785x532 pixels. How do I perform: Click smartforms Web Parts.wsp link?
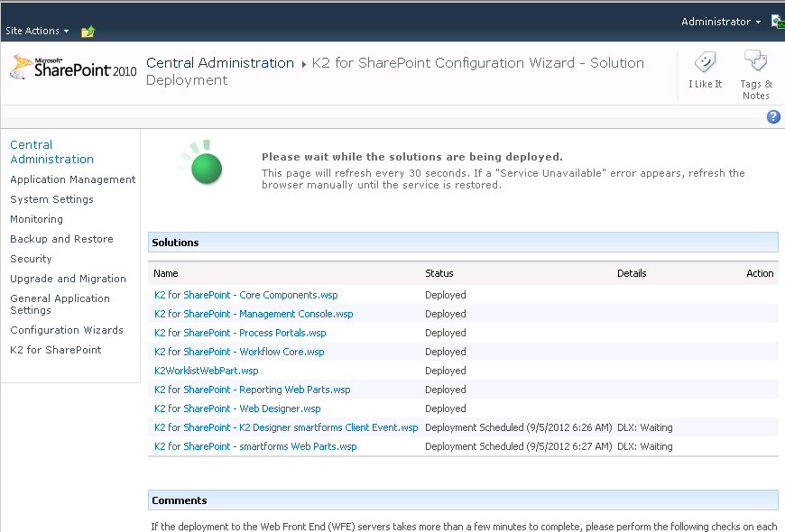255,446
